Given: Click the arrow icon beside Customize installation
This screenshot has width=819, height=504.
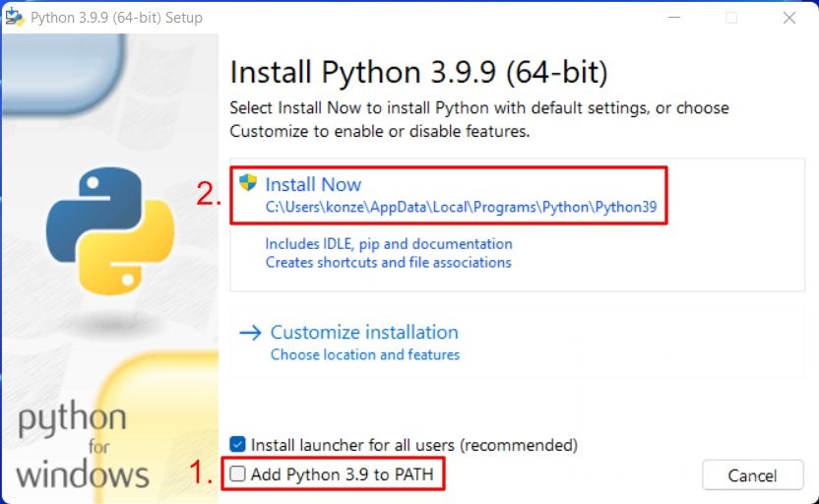Looking at the screenshot, I should pos(250,333).
